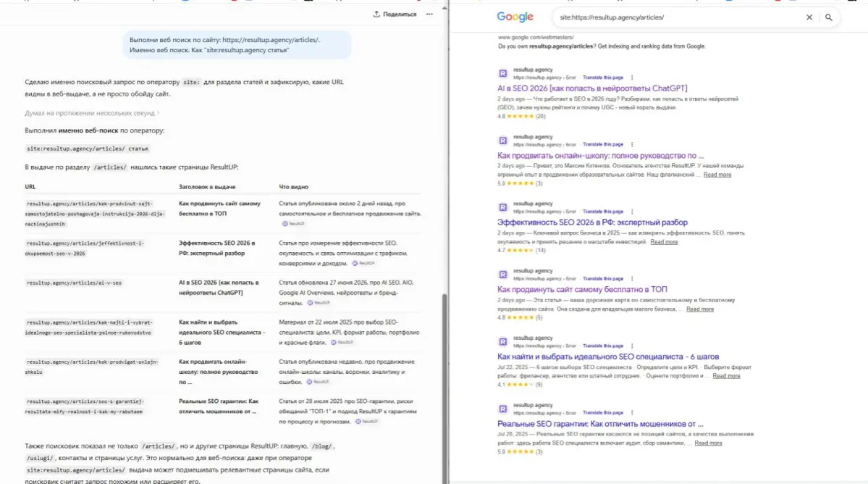Click the code snippet 'site:resultup.agency/articles/ статья'
The height and width of the screenshot is (484, 868).
coord(88,149)
